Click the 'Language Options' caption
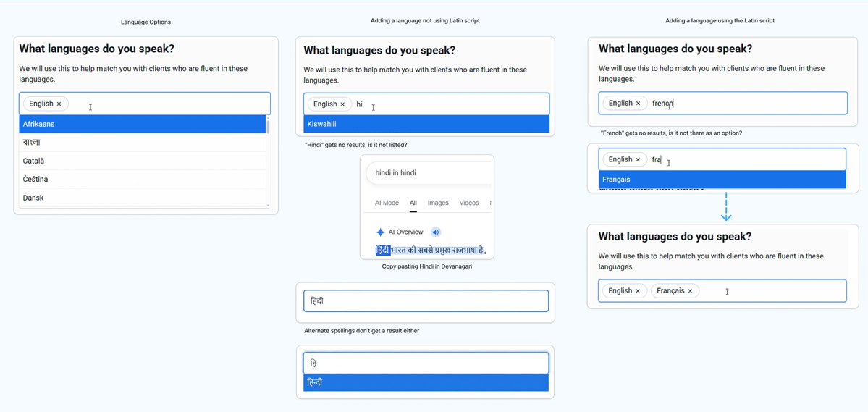Image resolution: width=868 pixels, height=412 pixels. [146, 22]
